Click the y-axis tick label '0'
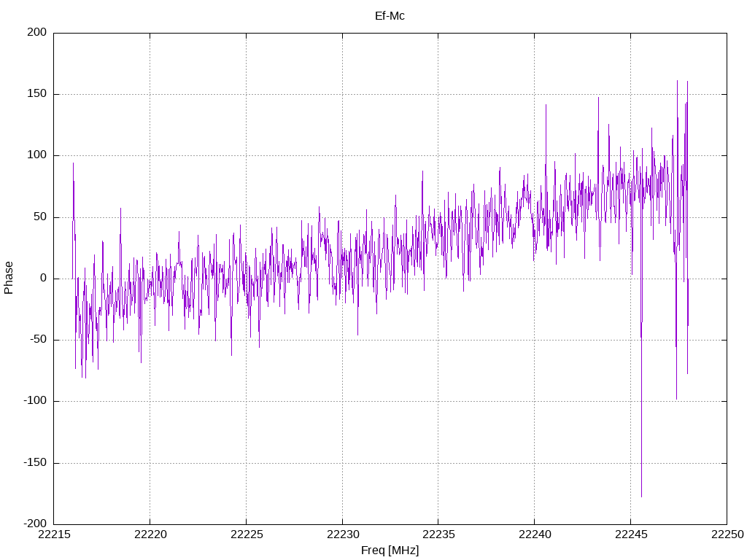Screen dimensions: 747x560 coord(44,279)
